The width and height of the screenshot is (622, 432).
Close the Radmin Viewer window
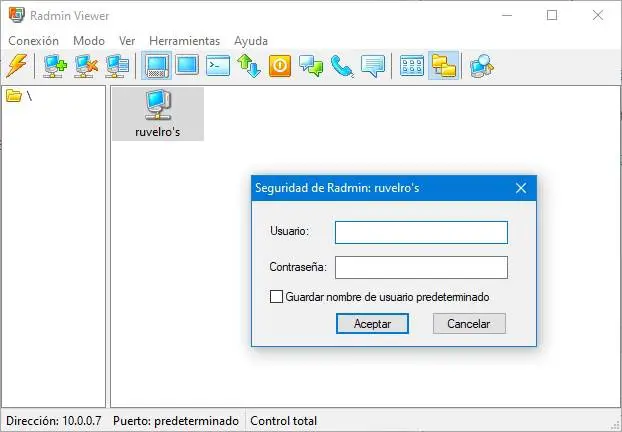[597, 15]
